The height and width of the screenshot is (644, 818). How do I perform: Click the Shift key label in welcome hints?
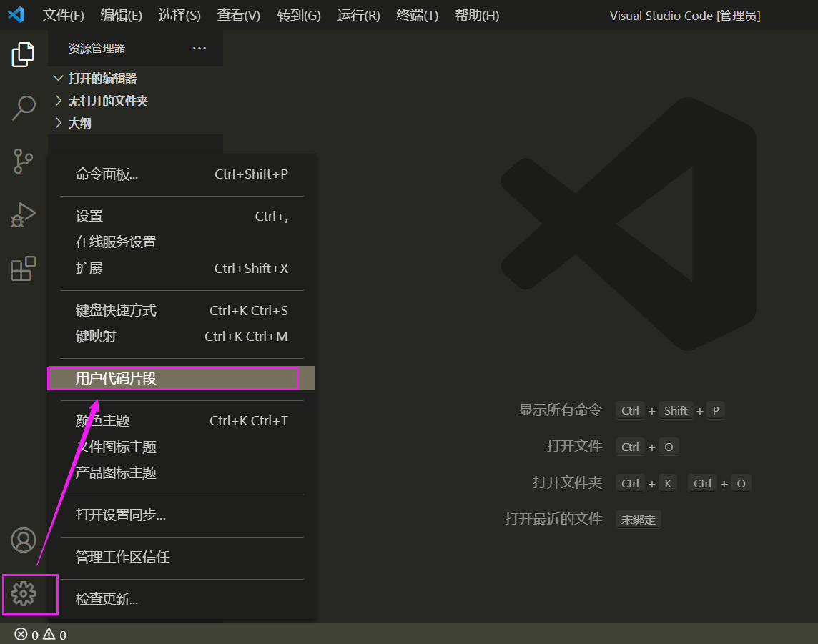pyautogui.click(x=676, y=410)
